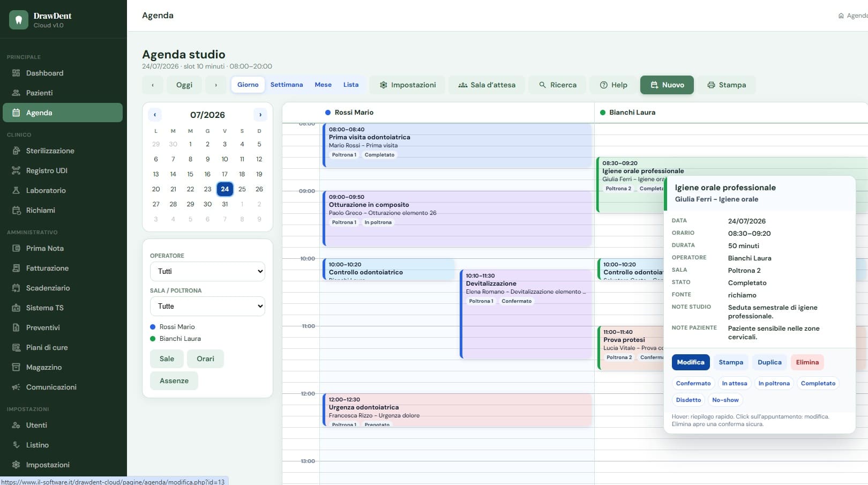Open Registro UDI icon in sidebar

16,170
